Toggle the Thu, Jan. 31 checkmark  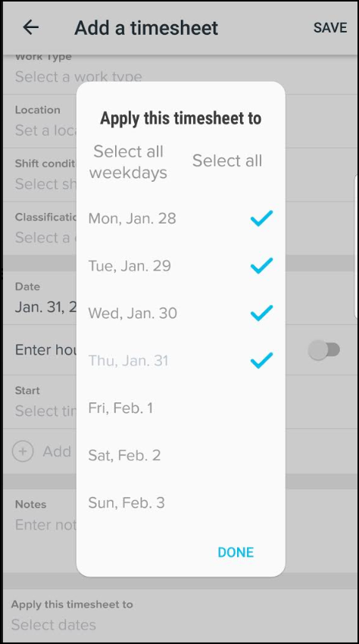click(x=261, y=360)
